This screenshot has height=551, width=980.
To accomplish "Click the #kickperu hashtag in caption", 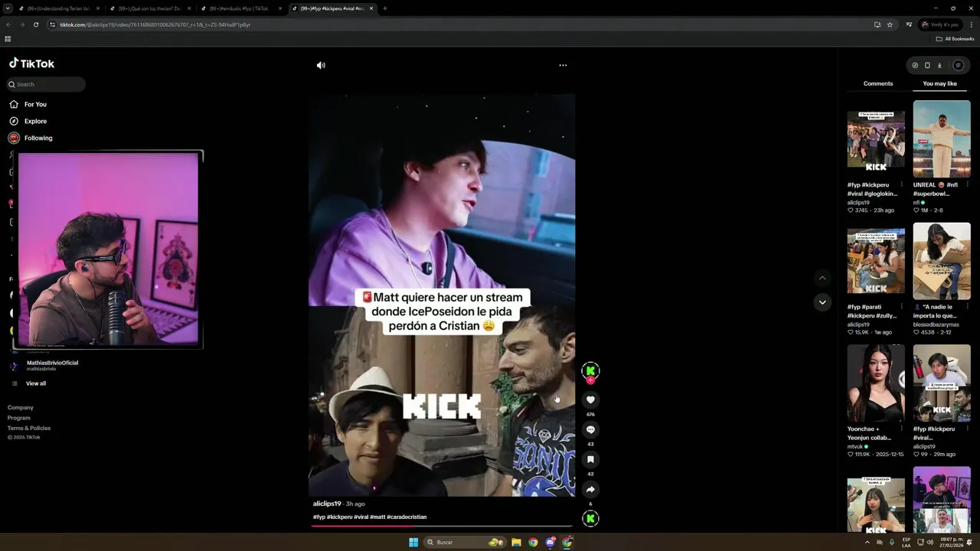I will tap(339, 517).
